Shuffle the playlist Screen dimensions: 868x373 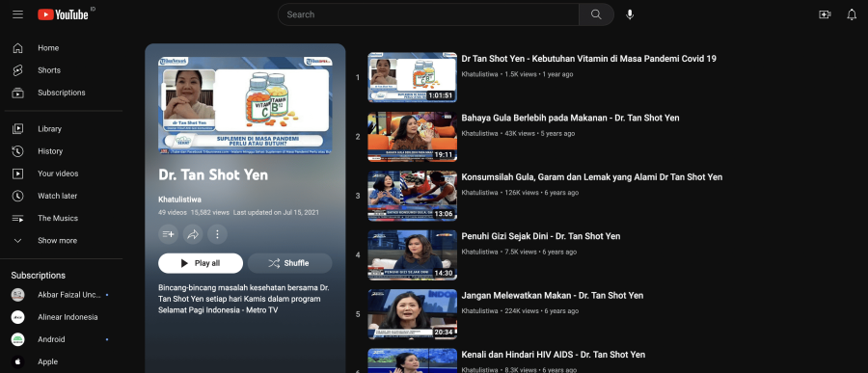click(289, 263)
